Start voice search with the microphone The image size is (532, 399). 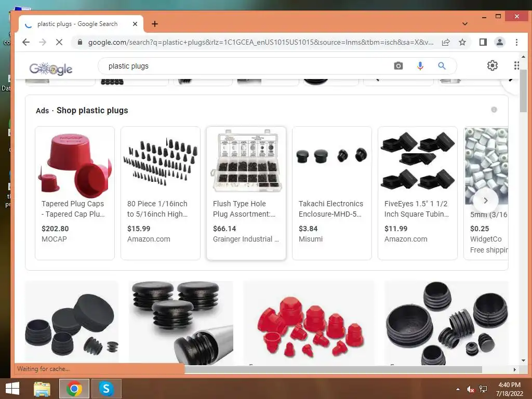[x=420, y=66]
